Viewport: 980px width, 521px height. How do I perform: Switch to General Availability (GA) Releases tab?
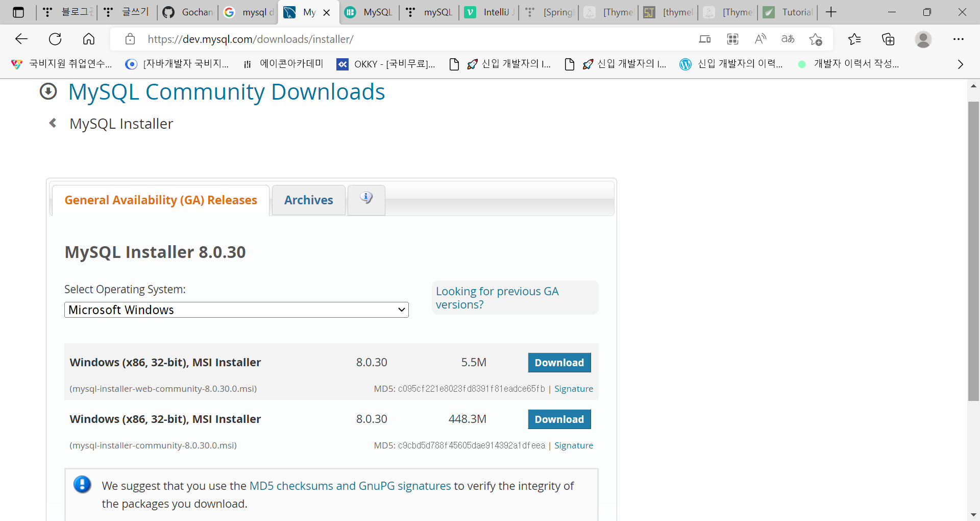[161, 200]
